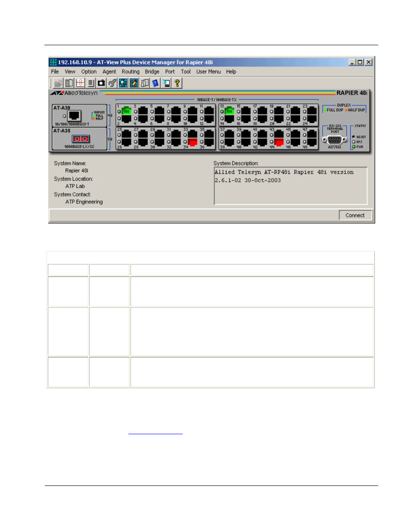Click the RS-232 terminal port connector
Viewport: 411px width, 532px height.
[334, 140]
